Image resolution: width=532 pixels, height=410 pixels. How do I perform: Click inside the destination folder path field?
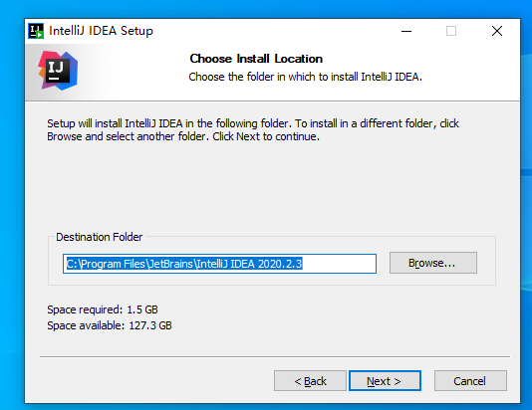pyautogui.click(x=219, y=264)
